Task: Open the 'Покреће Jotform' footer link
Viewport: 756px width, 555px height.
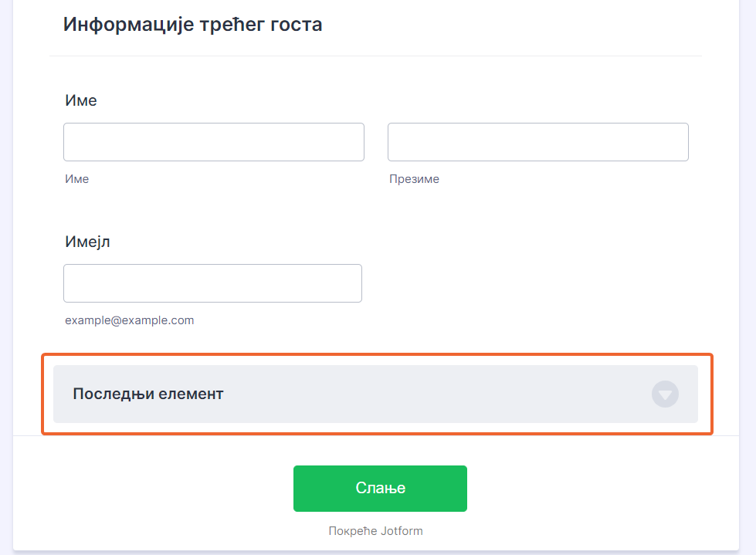Action: (375, 531)
